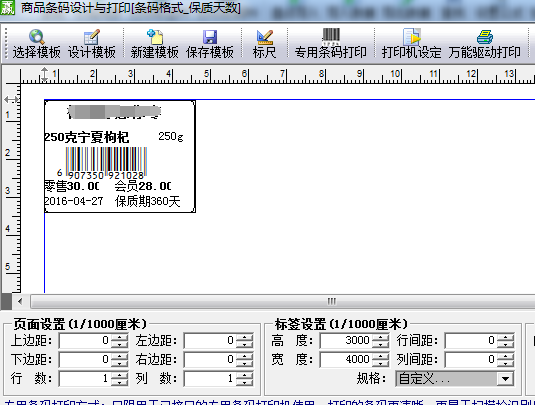
Task: Click the 上边距 top margin input field
Action: coord(85,340)
